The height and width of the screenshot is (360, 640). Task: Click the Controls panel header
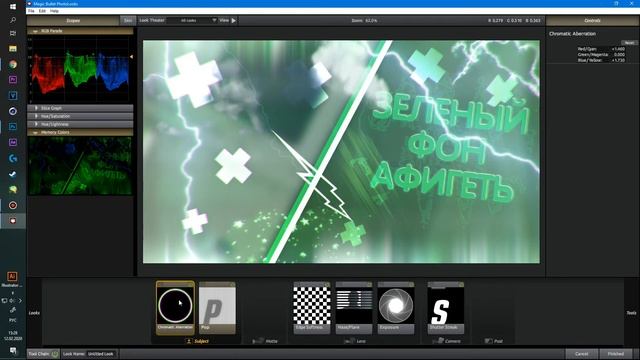click(x=592, y=20)
